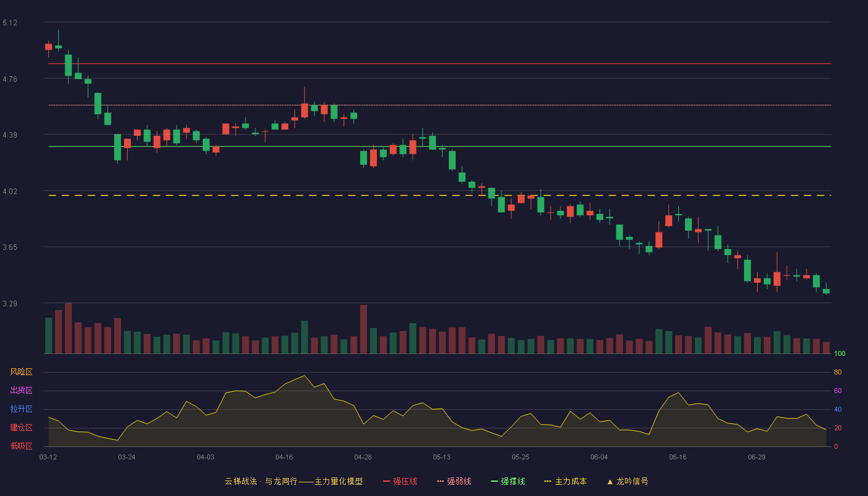Click the 05-13 date label
The height and width of the screenshot is (496, 868).
[x=441, y=457]
